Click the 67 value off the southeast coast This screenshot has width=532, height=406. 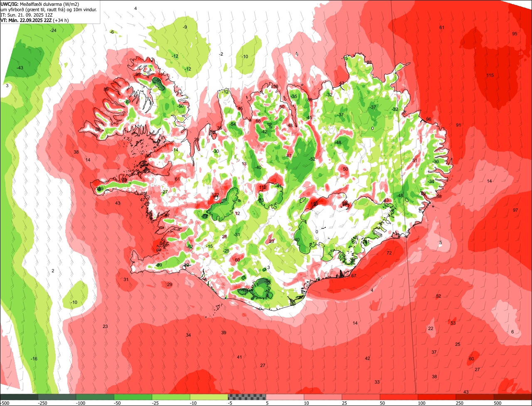click(354, 276)
